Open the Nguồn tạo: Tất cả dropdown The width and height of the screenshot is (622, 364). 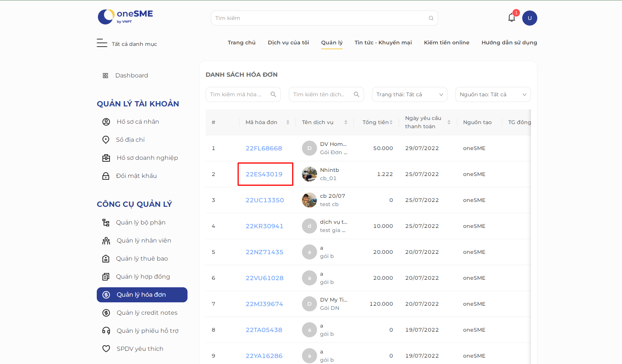pyautogui.click(x=493, y=94)
